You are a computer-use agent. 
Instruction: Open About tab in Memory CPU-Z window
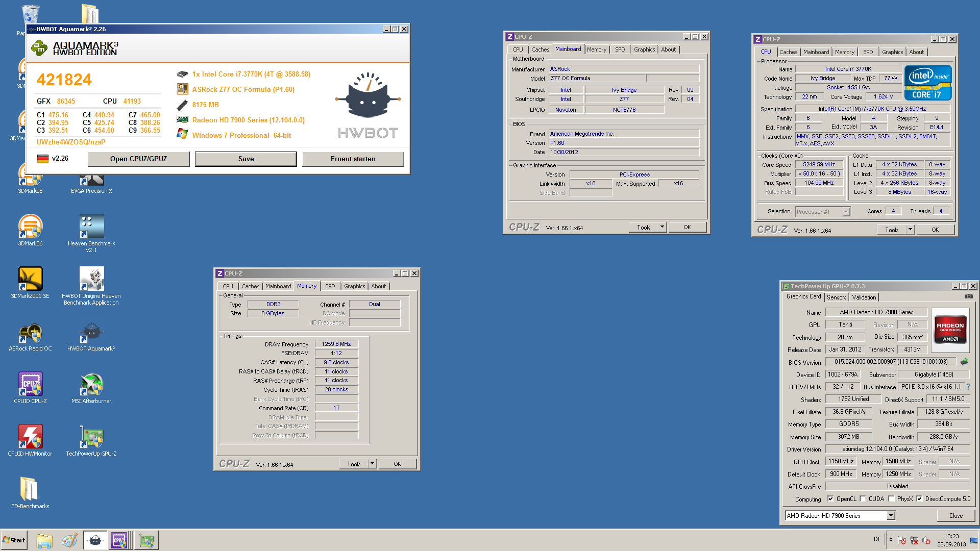pyautogui.click(x=378, y=286)
